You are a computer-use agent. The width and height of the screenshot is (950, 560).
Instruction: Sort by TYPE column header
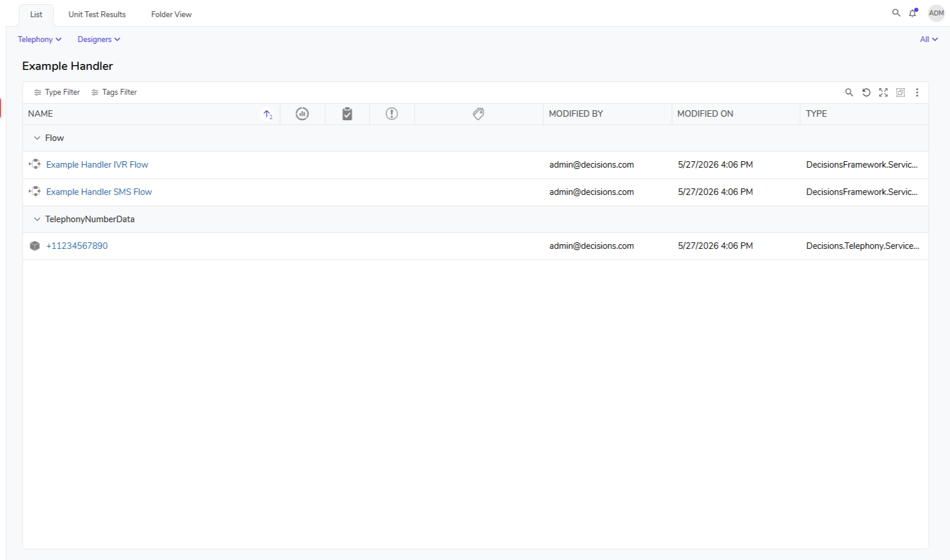coord(816,114)
